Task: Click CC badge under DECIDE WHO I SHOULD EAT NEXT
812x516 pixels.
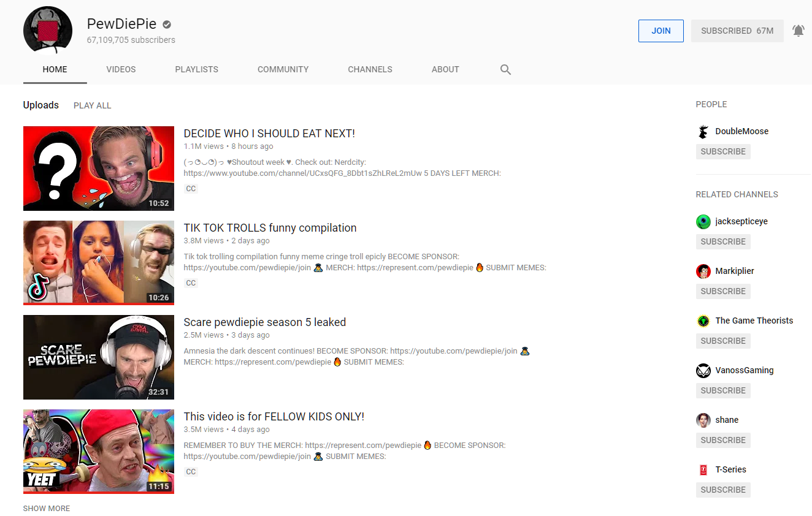Action: coord(191,189)
